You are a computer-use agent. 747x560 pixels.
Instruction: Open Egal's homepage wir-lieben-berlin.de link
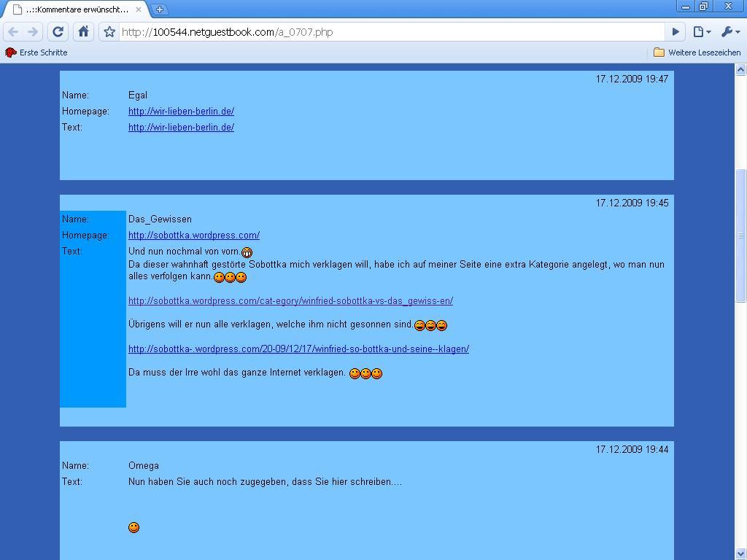[x=181, y=112]
